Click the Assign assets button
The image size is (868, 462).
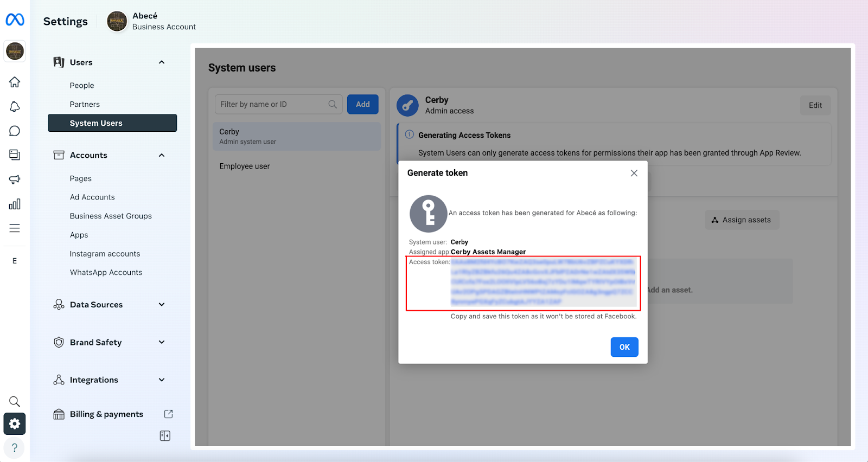click(x=742, y=220)
